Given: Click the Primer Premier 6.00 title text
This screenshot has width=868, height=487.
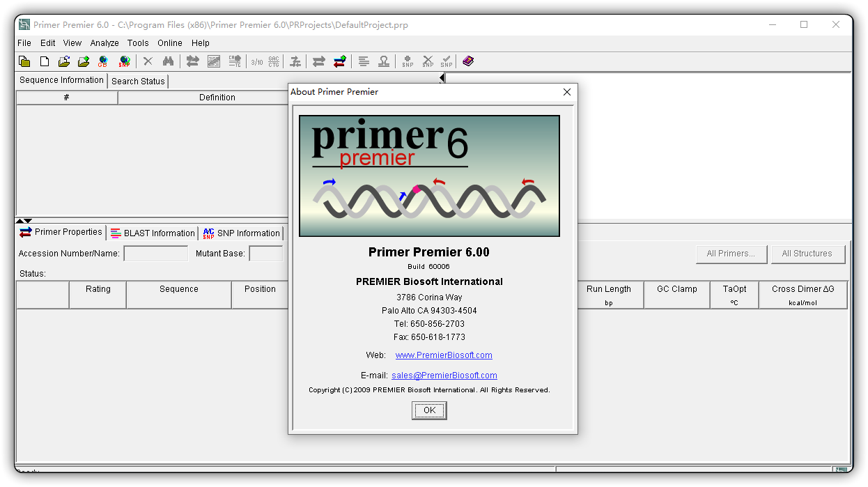Looking at the screenshot, I should point(429,252).
